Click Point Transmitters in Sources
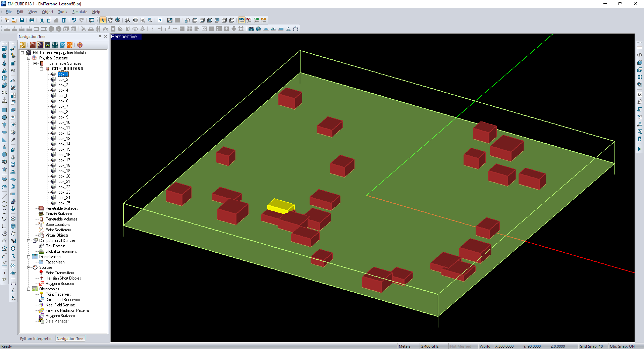Viewport: 644px width, 349px height. [60, 273]
